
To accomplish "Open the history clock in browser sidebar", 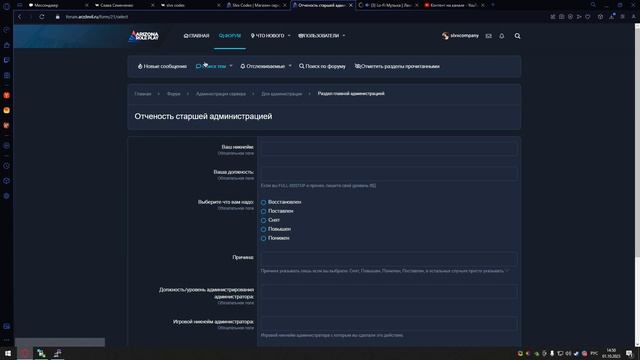I will coord(7,166).
